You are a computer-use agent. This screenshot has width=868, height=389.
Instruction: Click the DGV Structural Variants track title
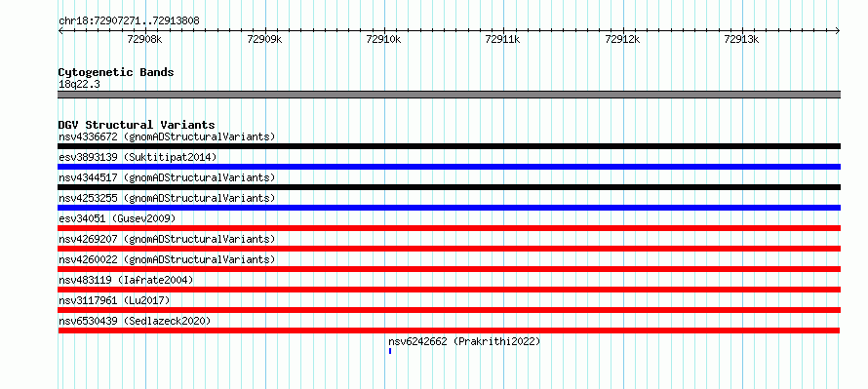(137, 125)
